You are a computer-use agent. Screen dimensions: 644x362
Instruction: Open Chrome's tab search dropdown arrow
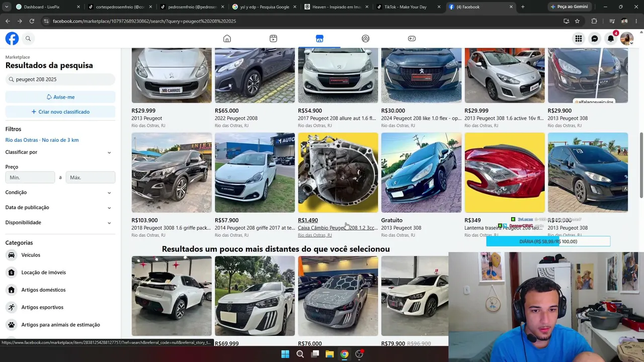(7, 7)
